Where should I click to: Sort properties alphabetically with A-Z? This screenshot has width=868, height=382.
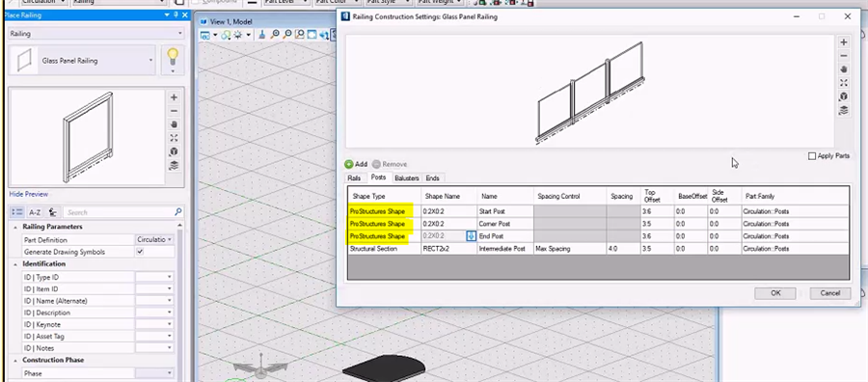35,212
